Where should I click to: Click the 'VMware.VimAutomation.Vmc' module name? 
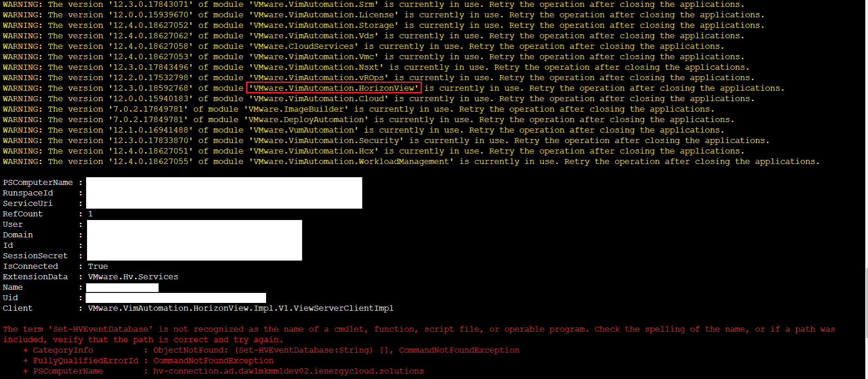pos(314,57)
